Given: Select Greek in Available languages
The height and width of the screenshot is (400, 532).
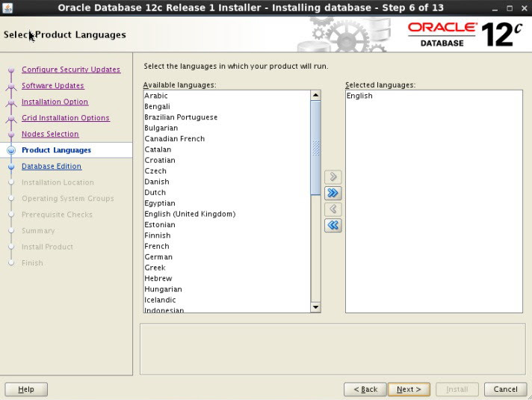Looking at the screenshot, I should pyautogui.click(x=226, y=268).
